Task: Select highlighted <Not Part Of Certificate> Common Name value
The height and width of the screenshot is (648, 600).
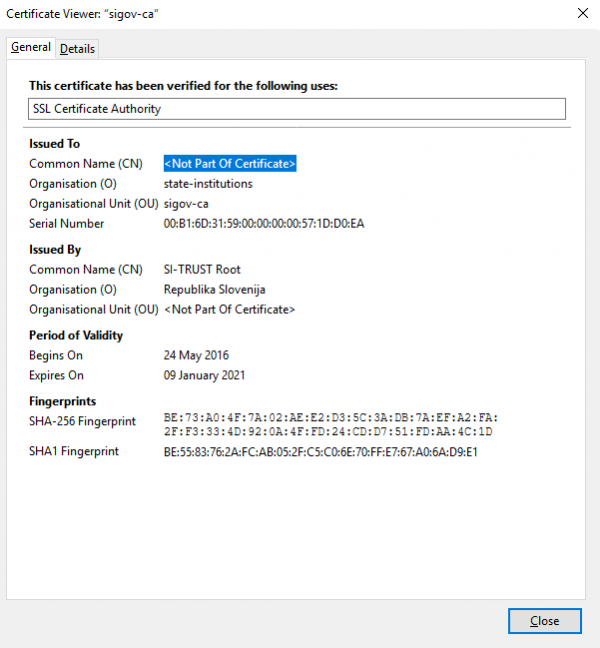Action: point(230,164)
